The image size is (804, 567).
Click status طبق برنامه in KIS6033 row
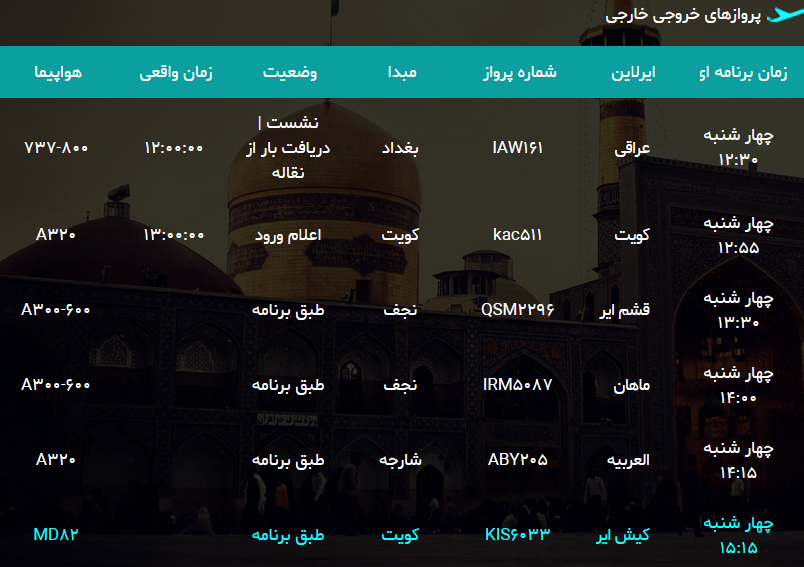(x=288, y=535)
